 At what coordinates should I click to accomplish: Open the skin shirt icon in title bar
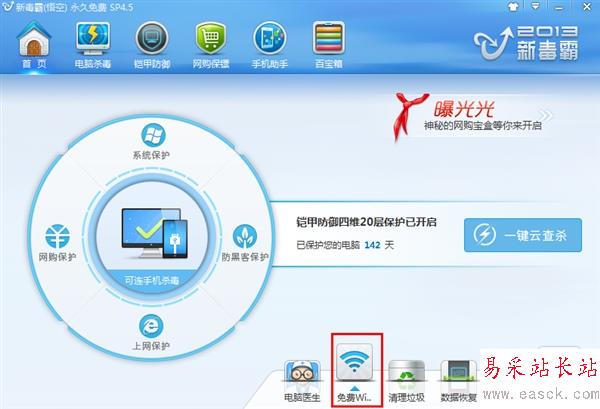pos(513,7)
